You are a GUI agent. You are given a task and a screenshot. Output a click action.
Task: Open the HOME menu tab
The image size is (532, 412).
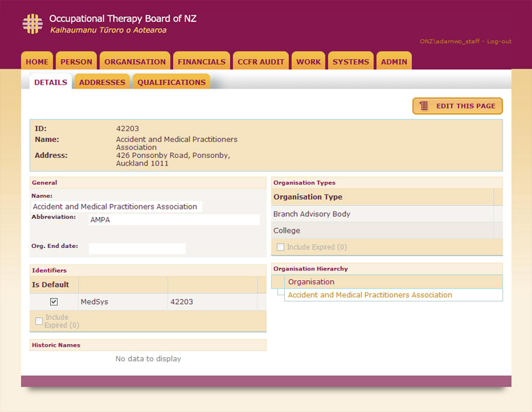[x=37, y=62]
